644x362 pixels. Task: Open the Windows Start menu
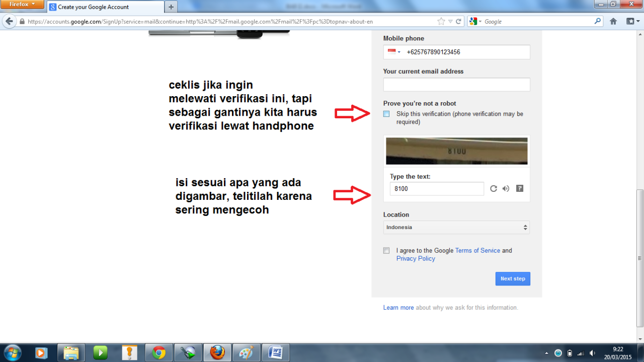[x=12, y=352]
